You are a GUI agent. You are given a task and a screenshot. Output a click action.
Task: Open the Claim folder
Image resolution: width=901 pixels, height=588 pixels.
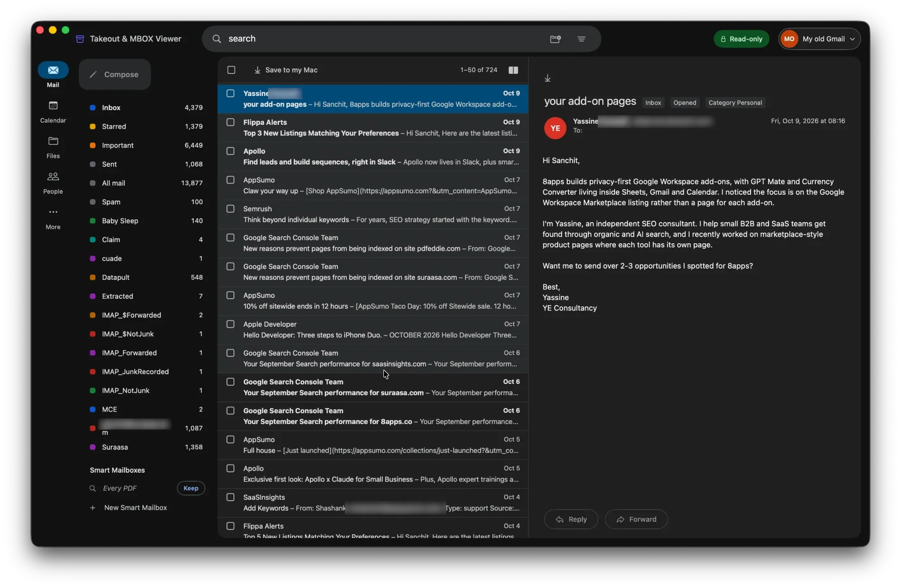coord(146,240)
